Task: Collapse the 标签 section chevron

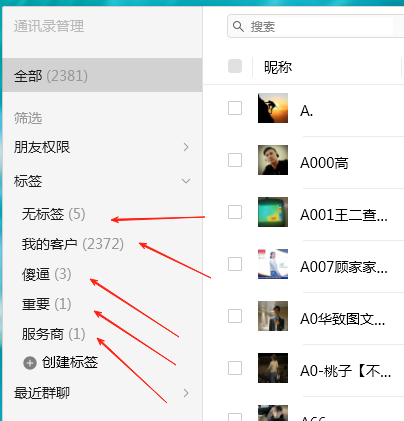Action: [x=186, y=181]
